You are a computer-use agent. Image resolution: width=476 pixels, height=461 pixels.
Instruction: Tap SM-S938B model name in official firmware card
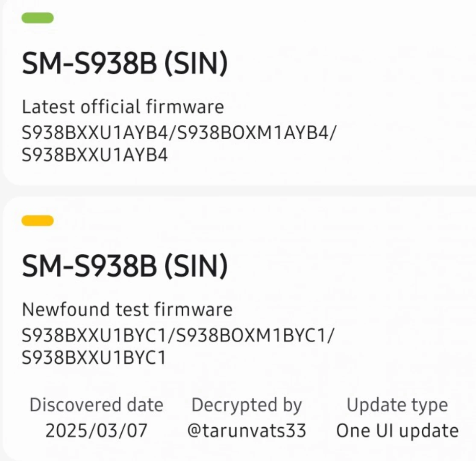click(89, 64)
